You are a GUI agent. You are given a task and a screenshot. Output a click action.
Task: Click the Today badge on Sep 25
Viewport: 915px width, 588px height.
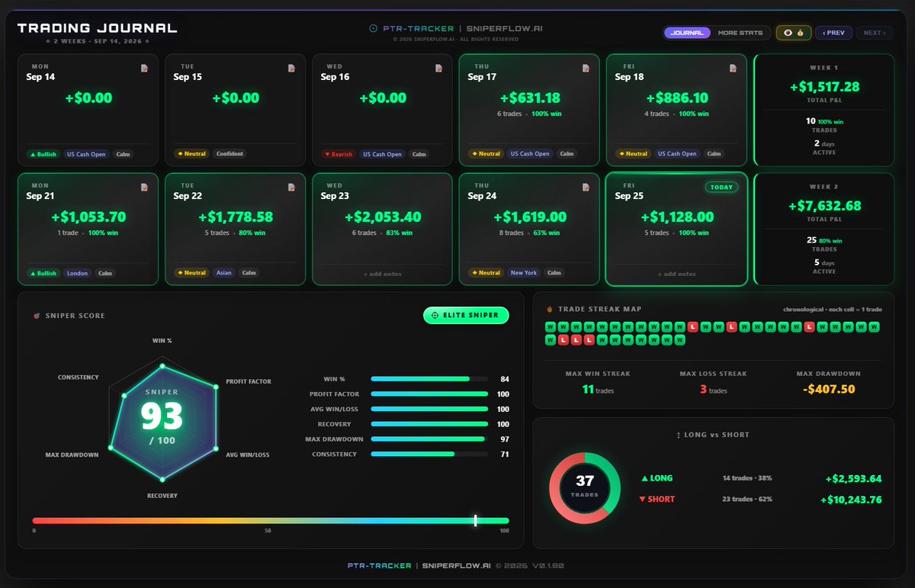pyautogui.click(x=721, y=187)
